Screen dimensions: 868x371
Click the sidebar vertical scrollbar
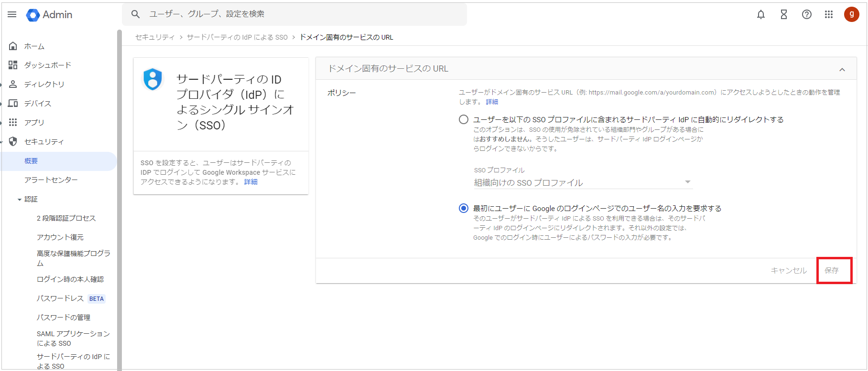(119, 200)
